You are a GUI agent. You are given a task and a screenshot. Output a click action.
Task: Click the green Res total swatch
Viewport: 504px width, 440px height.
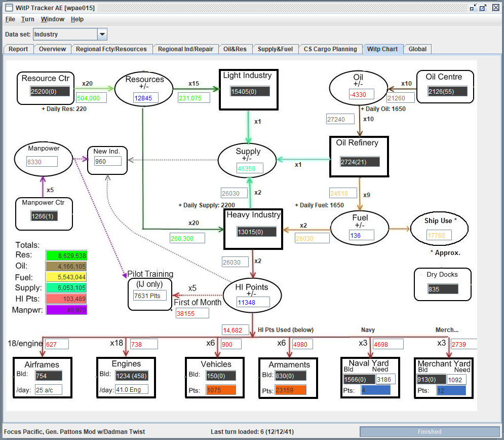coord(66,255)
